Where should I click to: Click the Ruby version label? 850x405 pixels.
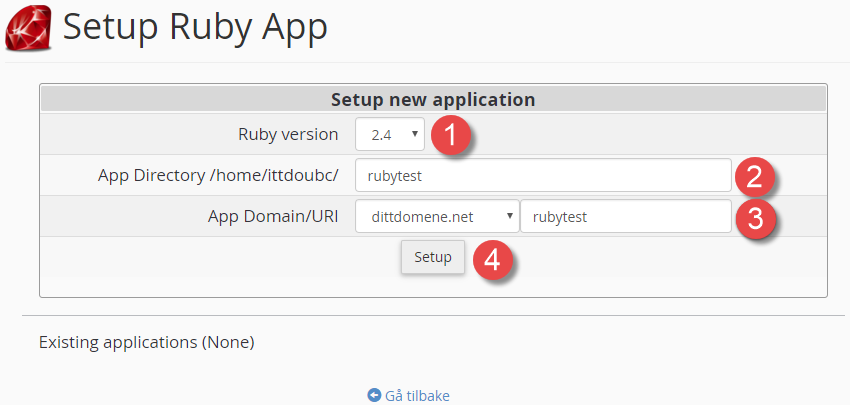(x=288, y=134)
